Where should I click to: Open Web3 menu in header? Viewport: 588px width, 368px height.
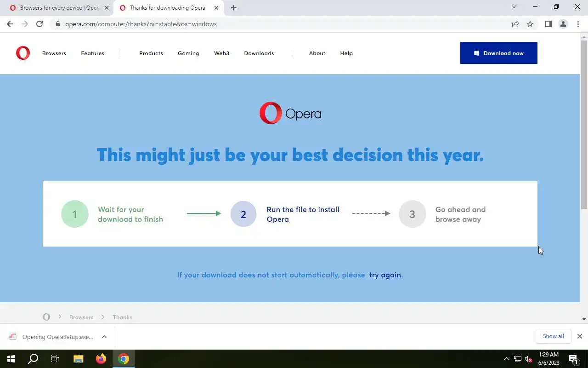221,53
